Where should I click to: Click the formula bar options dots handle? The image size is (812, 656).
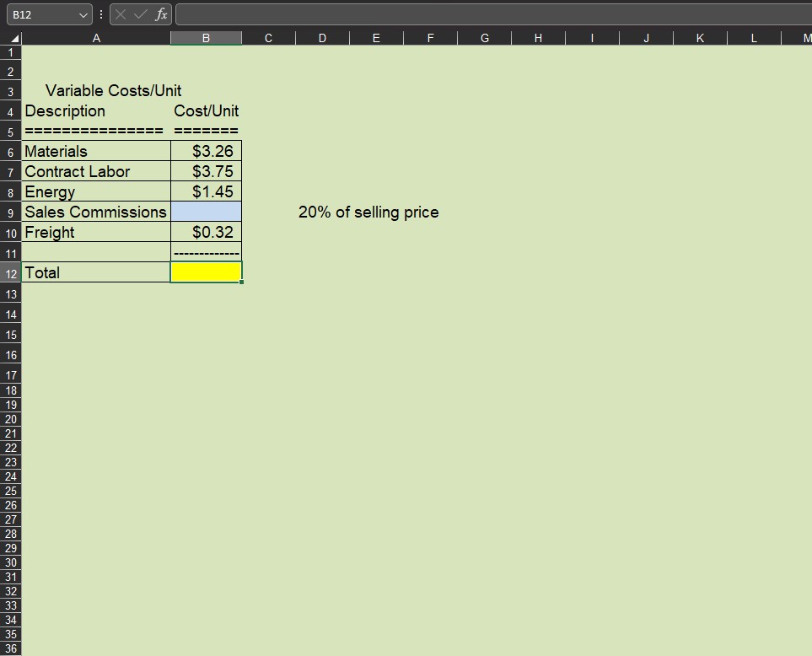click(x=101, y=14)
